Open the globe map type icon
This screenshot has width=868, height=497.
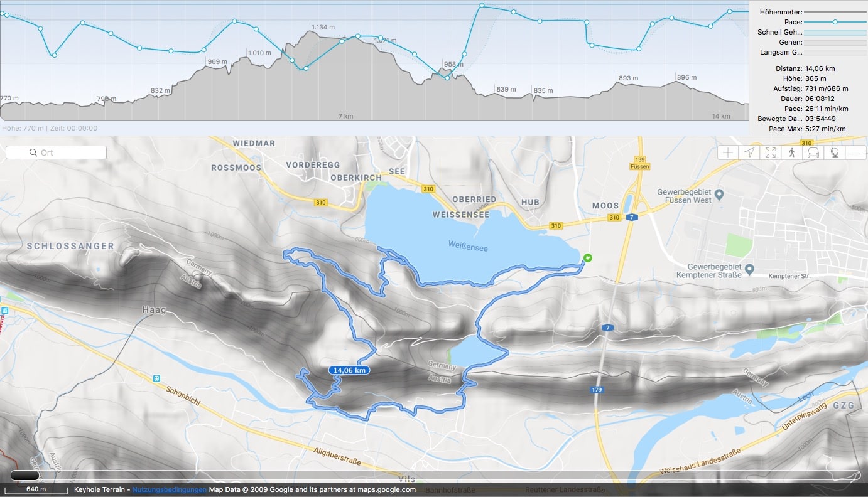click(x=835, y=152)
